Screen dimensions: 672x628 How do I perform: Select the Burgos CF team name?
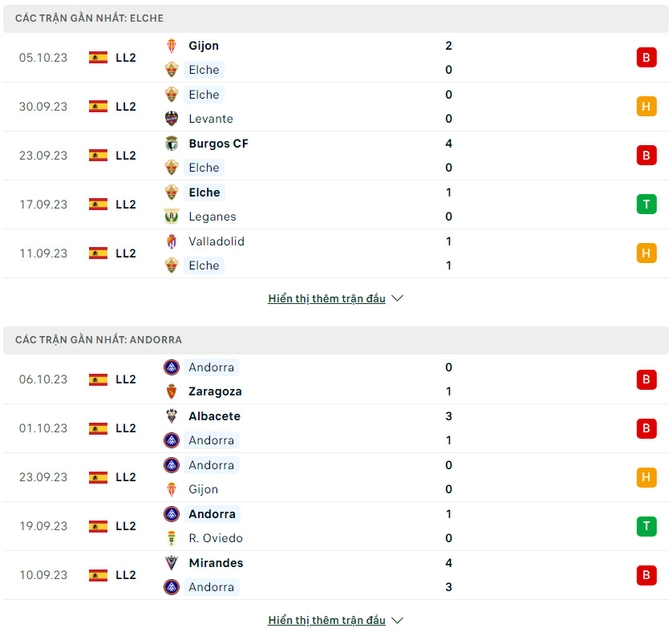[x=219, y=144]
